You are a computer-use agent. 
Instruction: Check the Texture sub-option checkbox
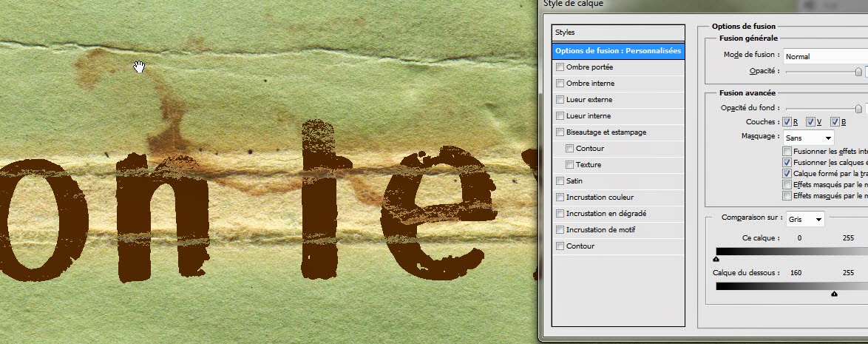tap(569, 164)
